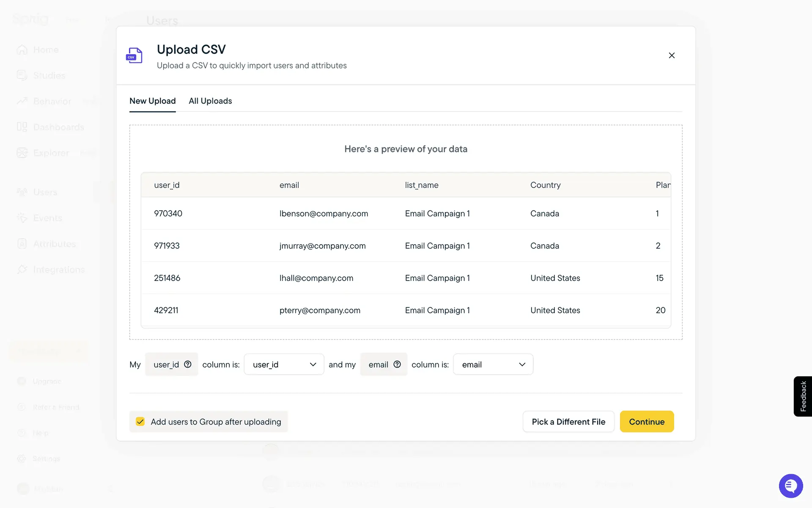Switch to the All Uploads tab
Image resolution: width=812 pixels, height=508 pixels.
pos(210,101)
